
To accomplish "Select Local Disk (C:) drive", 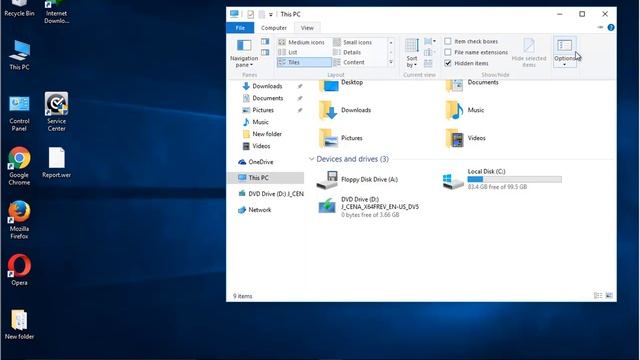I will tap(502, 180).
